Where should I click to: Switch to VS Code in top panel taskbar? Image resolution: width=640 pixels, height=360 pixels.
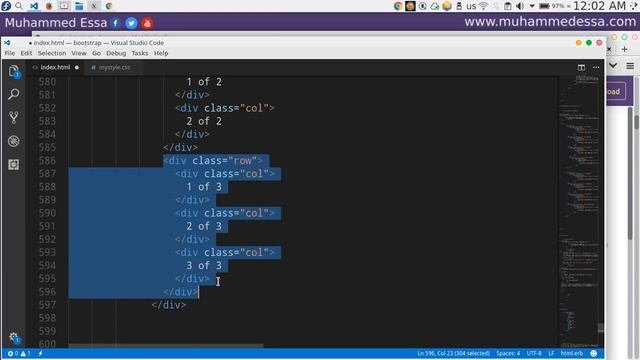coord(34,6)
